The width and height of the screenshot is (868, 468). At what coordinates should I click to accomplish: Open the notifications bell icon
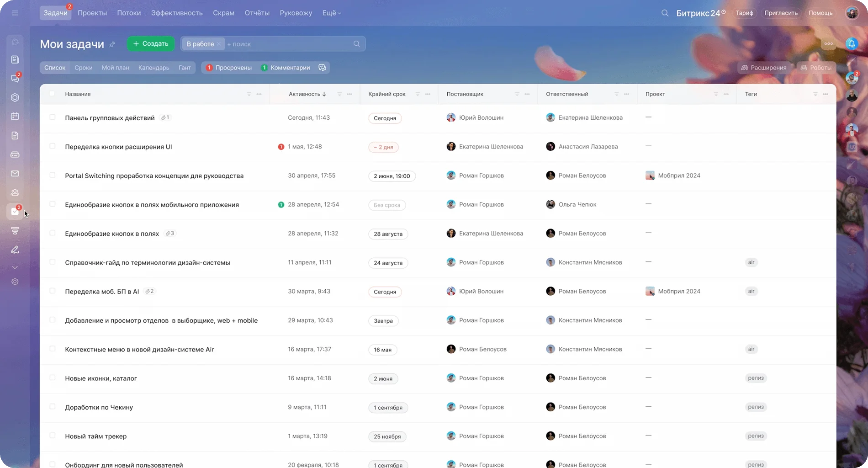852,44
